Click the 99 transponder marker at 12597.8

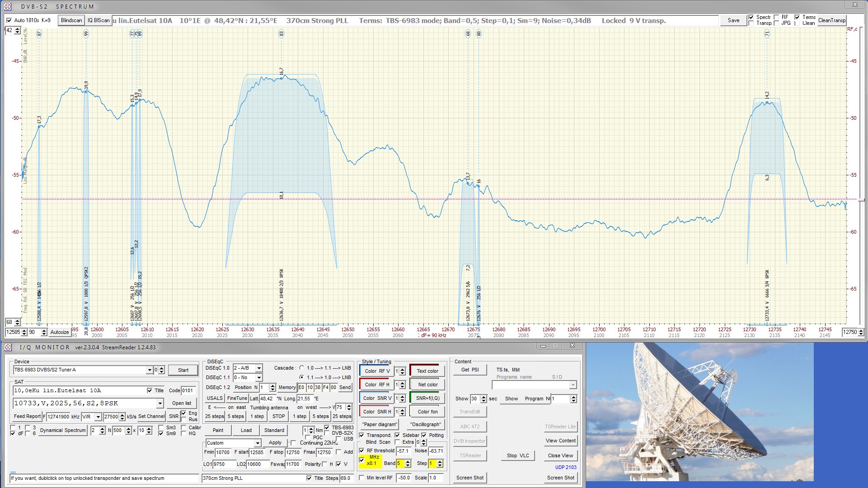pos(86,33)
